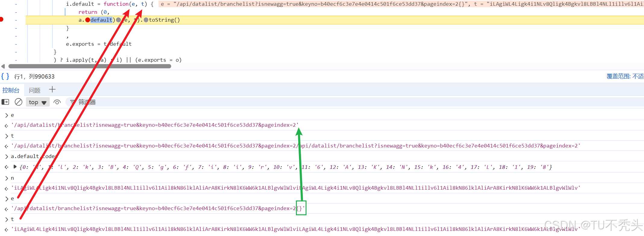Click the 'i.default = function(e, t)' line

click(x=110, y=4)
